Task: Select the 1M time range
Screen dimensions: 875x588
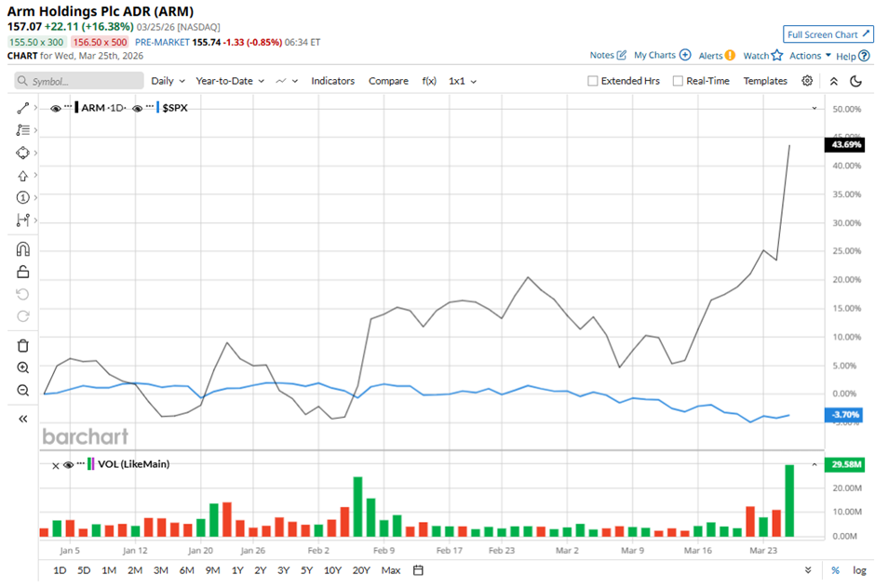Action: 109,570
